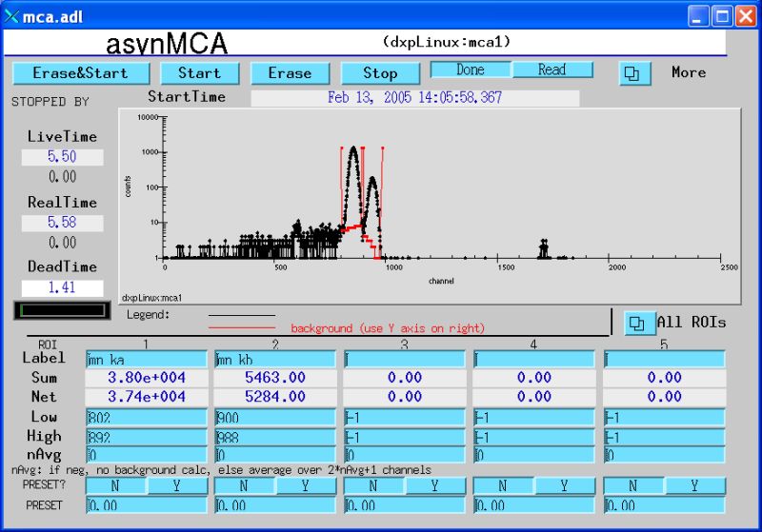Screen dimensions: 762x532
Task: Click the empty ROI 5 label field
Action: point(664,360)
